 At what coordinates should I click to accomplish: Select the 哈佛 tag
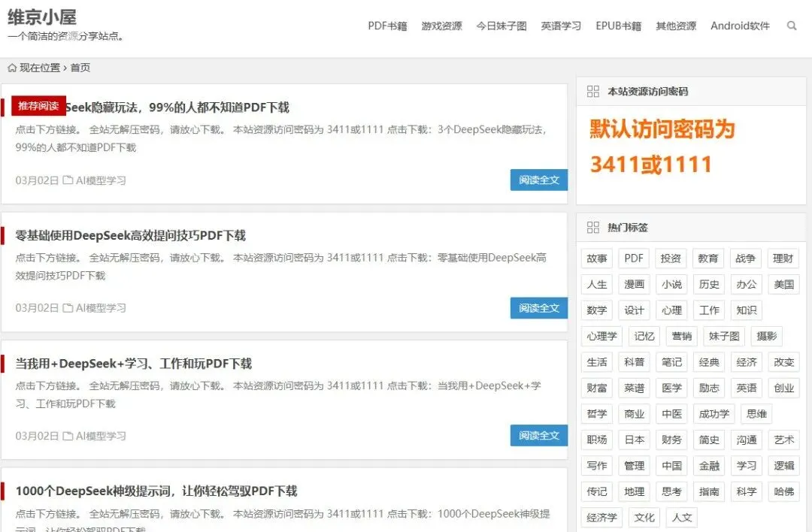pyautogui.click(x=783, y=491)
